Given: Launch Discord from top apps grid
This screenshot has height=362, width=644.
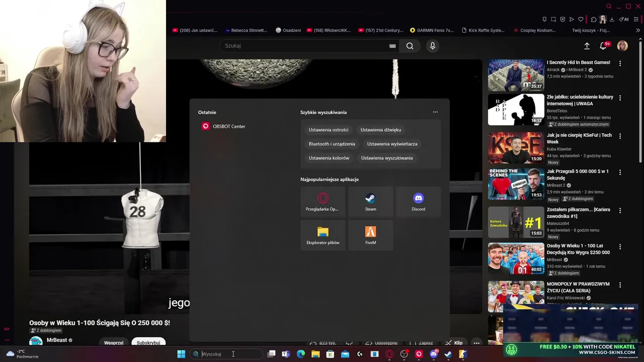Looking at the screenshot, I should click(418, 202).
